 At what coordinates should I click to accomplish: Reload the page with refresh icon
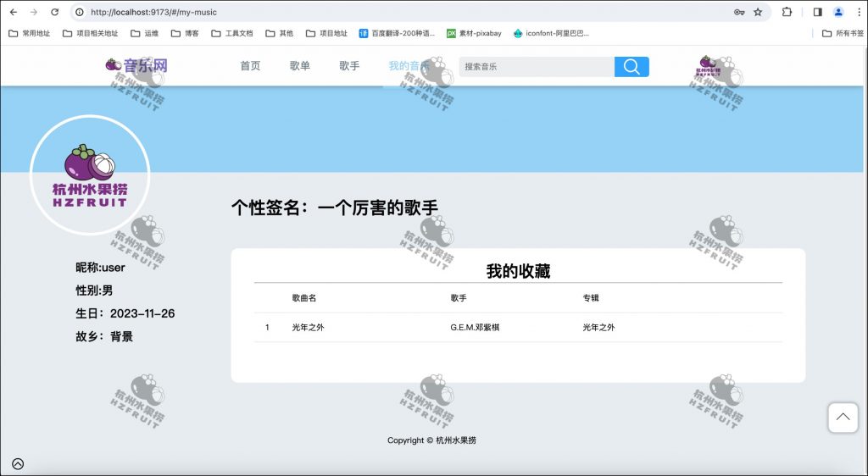[x=54, y=12]
